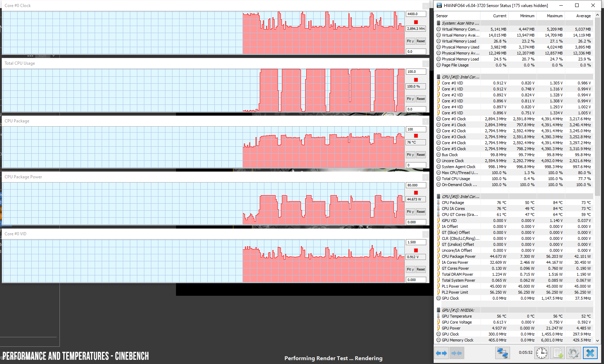The width and height of the screenshot is (604, 364).
Task: Click the expand columns double-arrow icon in HWiNFO
Action: pyautogui.click(x=441, y=353)
